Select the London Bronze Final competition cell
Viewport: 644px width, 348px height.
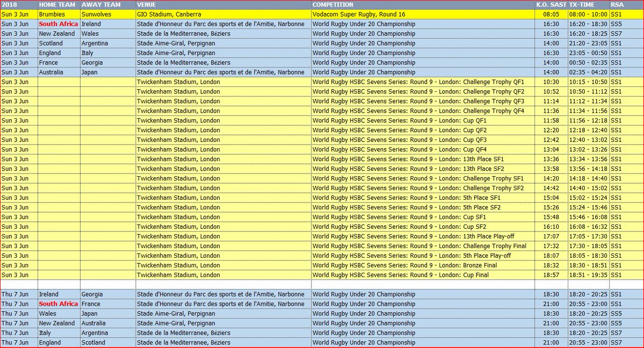[423, 266]
